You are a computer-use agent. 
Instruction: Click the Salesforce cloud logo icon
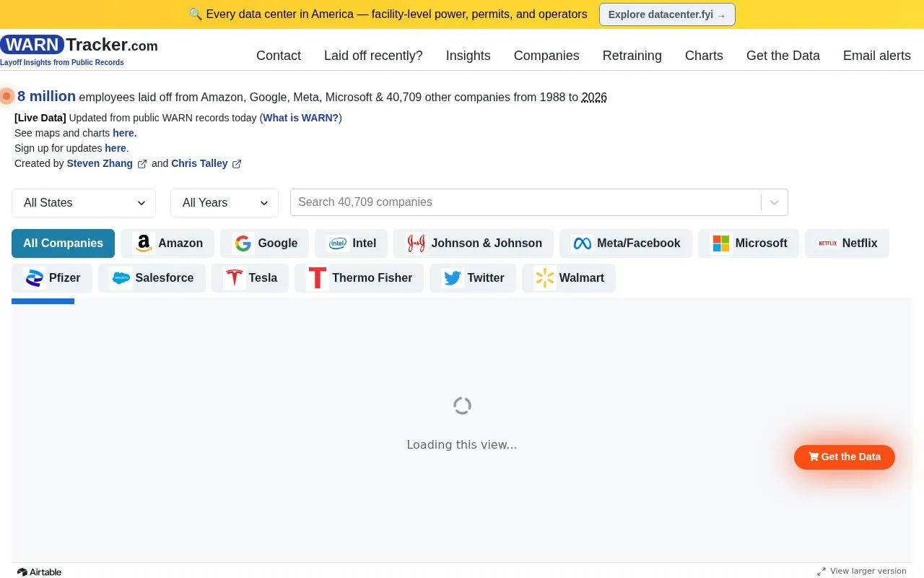[x=121, y=278]
